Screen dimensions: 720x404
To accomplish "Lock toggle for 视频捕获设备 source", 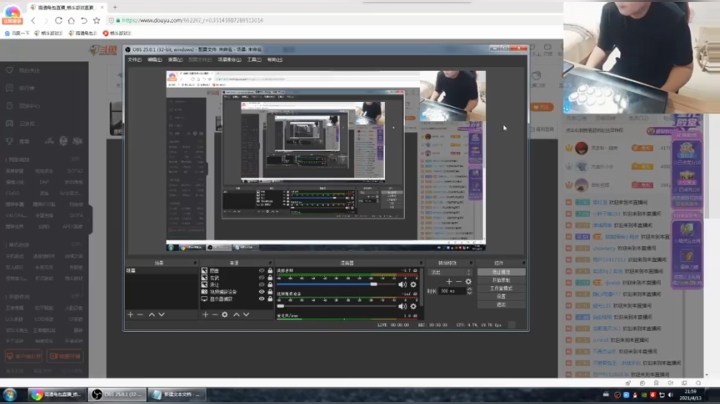I will pos(270,292).
